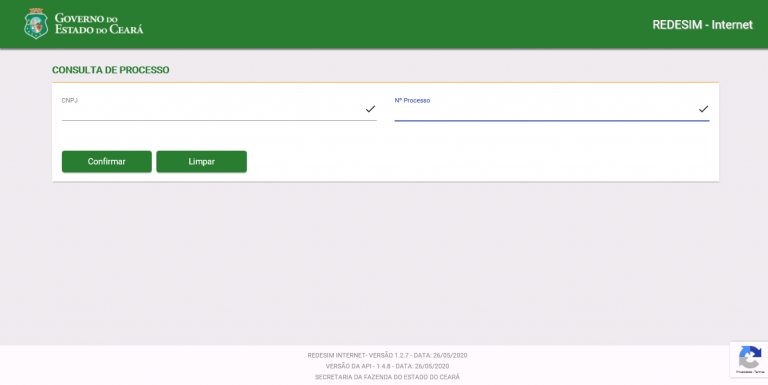Click the reCAPTCHA arrows logo

click(x=750, y=357)
